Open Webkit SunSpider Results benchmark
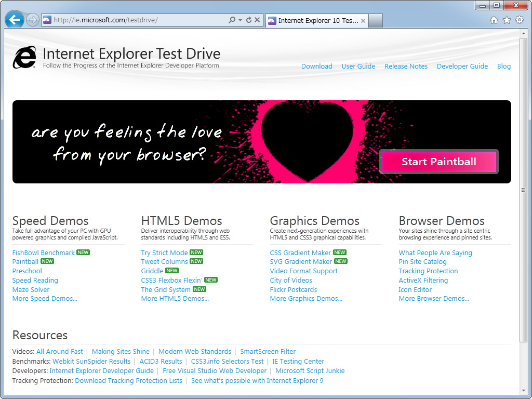Screen dimensions: 532x399 pyautogui.click(x=91, y=361)
